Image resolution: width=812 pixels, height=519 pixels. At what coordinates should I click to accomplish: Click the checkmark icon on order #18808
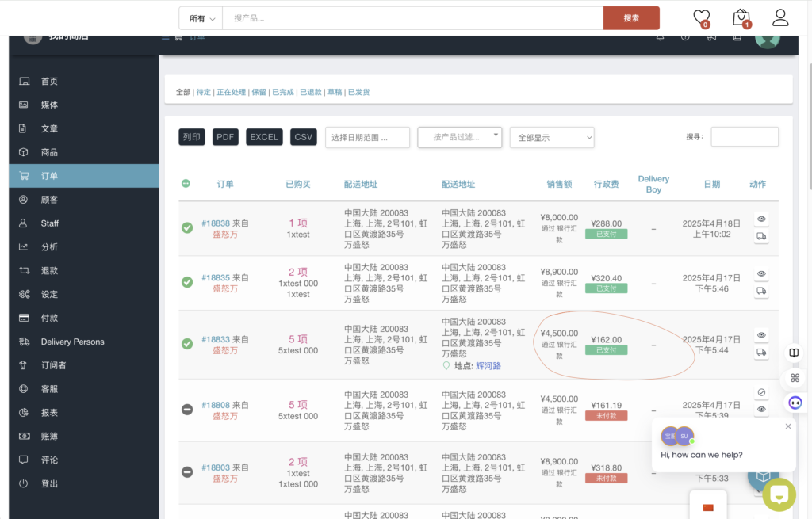(x=761, y=392)
